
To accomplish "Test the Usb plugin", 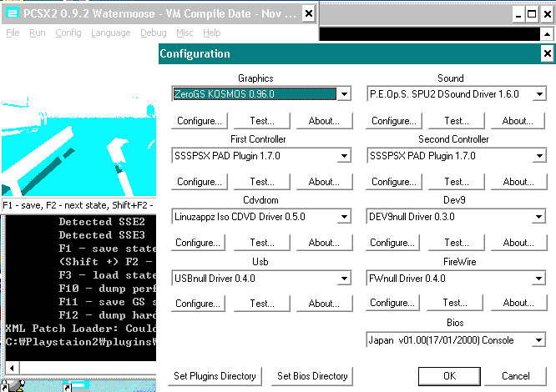I will (x=262, y=304).
